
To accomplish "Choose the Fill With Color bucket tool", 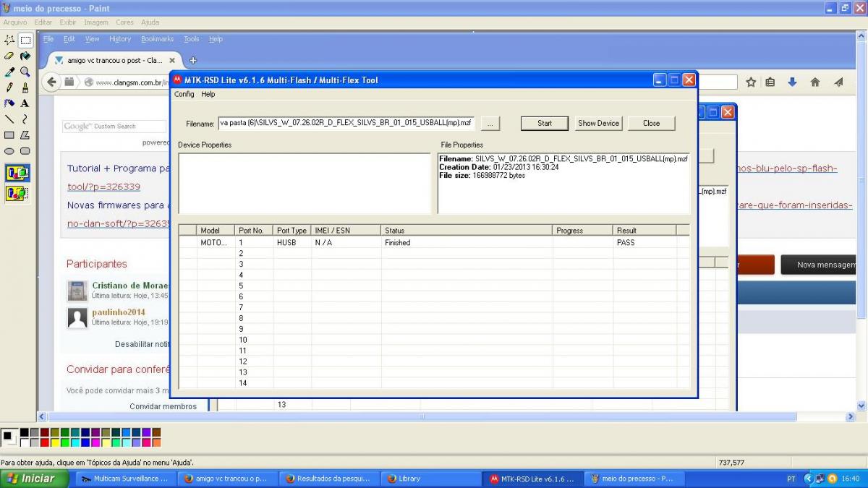I will click(x=25, y=56).
